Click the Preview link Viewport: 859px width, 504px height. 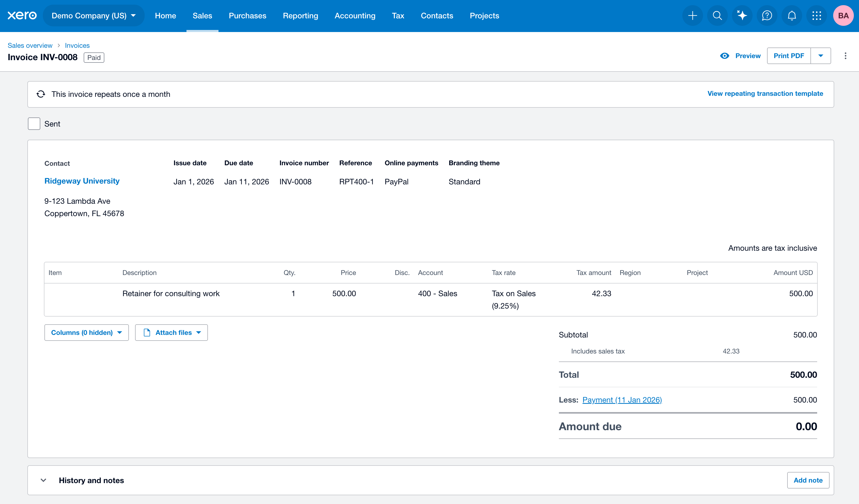[x=748, y=56]
